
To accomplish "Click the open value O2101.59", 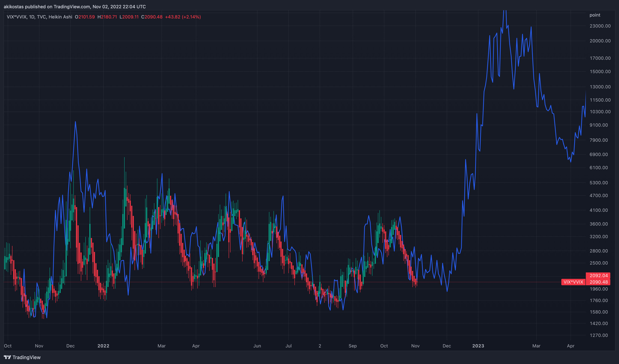I will [85, 17].
